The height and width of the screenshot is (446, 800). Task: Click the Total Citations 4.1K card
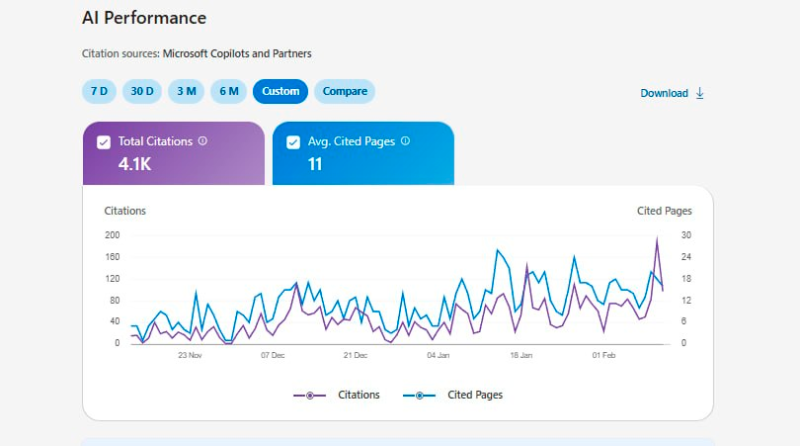[174, 153]
